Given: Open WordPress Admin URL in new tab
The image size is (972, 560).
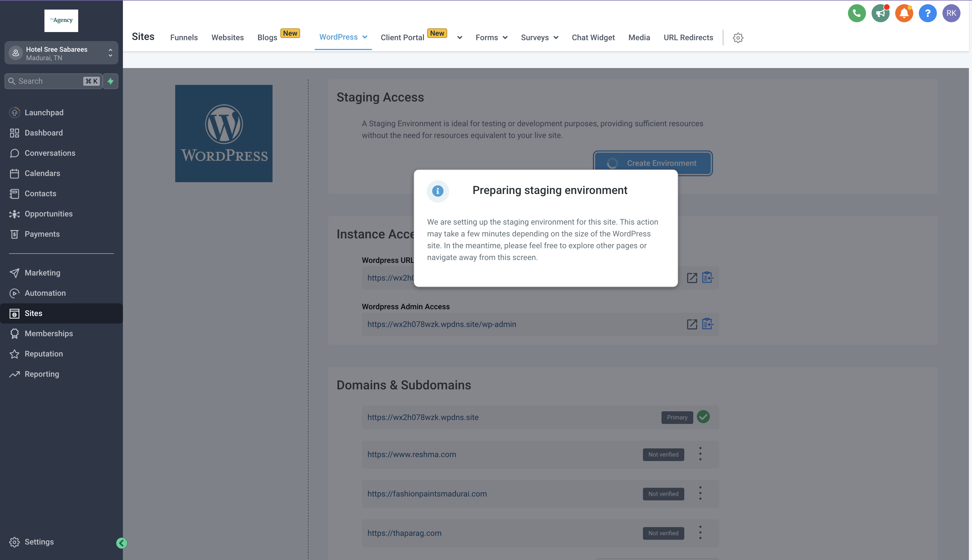Looking at the screenshot, I should [x=692, y=324].
